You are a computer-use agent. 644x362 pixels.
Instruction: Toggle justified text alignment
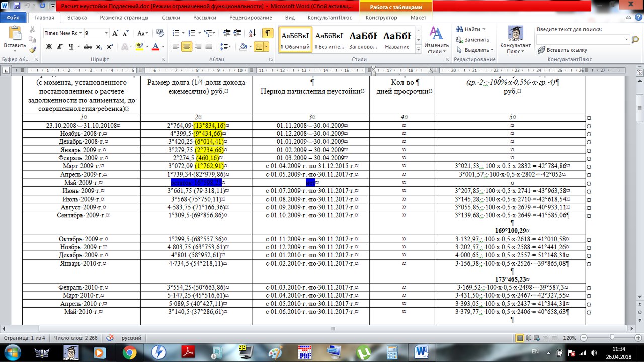[x=209, y=47]
